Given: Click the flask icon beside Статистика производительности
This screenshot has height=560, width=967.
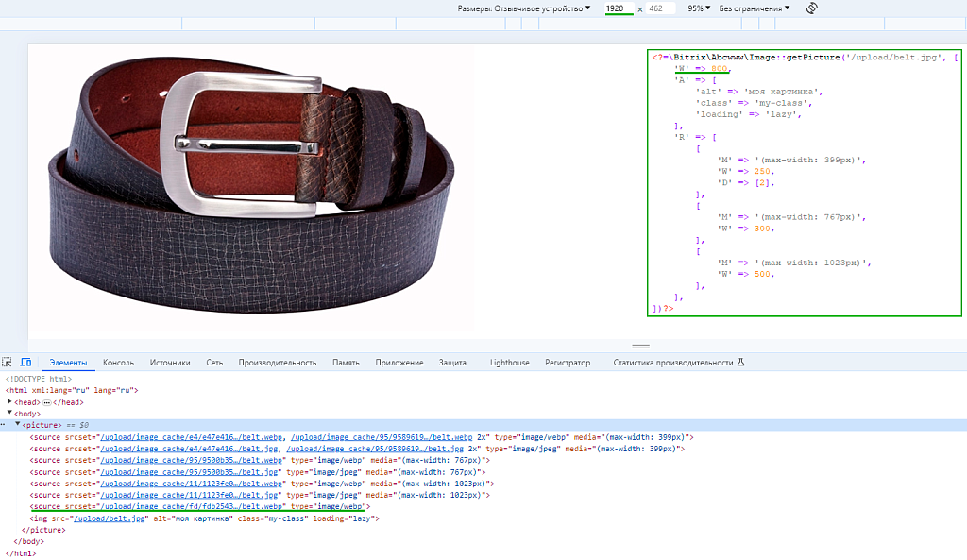Looking at the screenshot, I should coord(740,363).
